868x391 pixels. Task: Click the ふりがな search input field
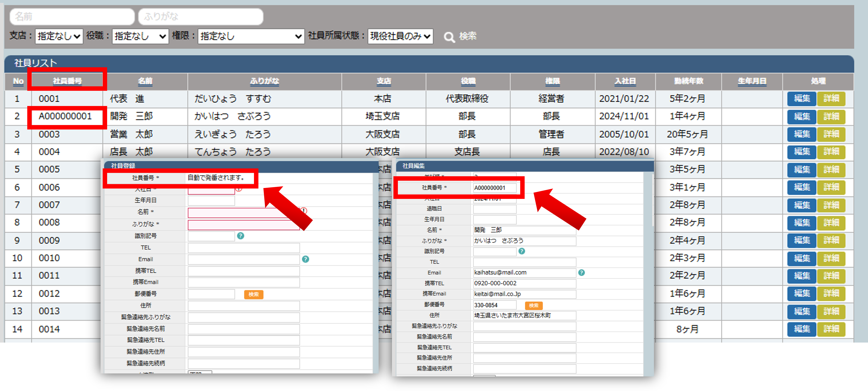(201, 17)
